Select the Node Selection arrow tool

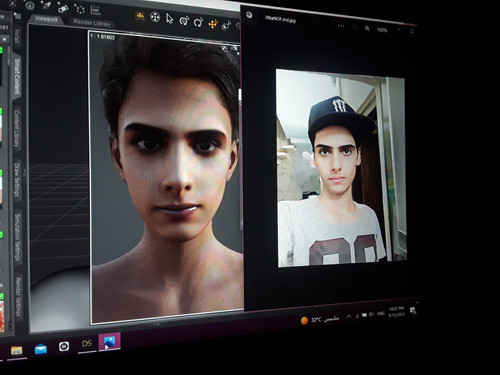click(169, 19)
